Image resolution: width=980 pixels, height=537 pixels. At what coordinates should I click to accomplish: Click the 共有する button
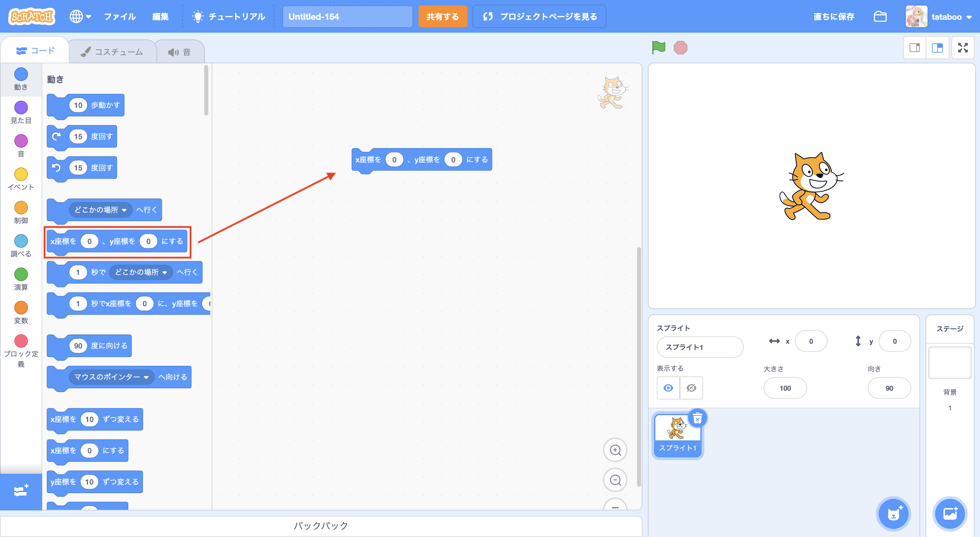[x=442, y=17]
